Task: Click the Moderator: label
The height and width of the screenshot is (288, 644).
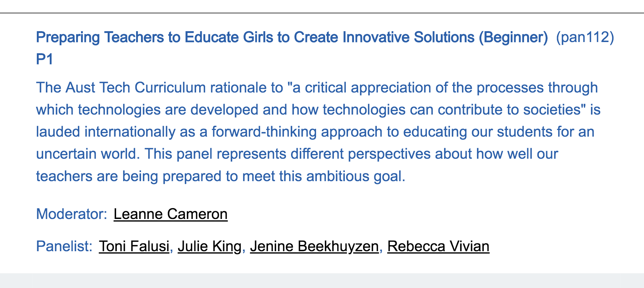Action: [x=72, y=214]
